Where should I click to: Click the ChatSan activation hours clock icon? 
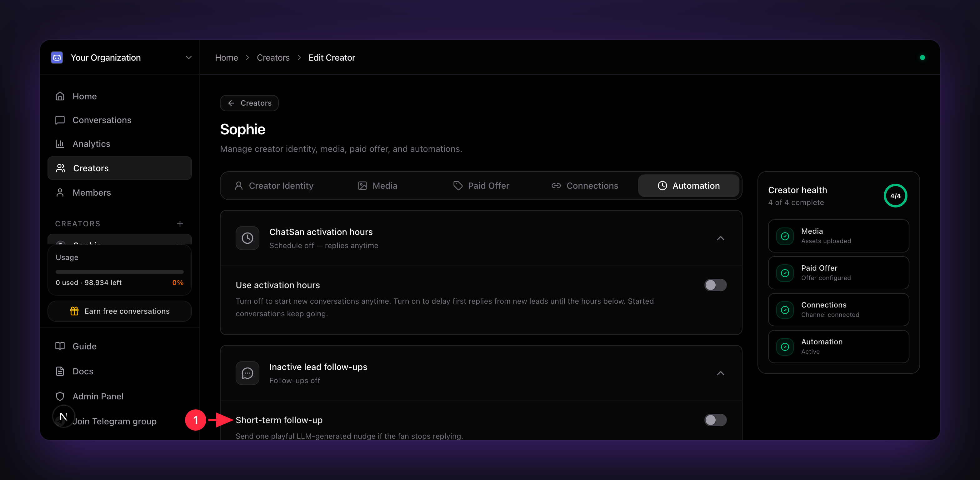point(247,238)
